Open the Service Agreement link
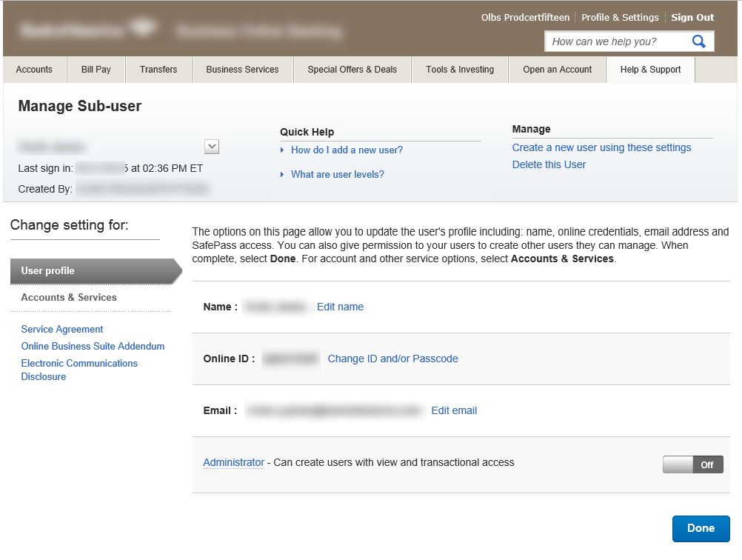 (62, 330)
